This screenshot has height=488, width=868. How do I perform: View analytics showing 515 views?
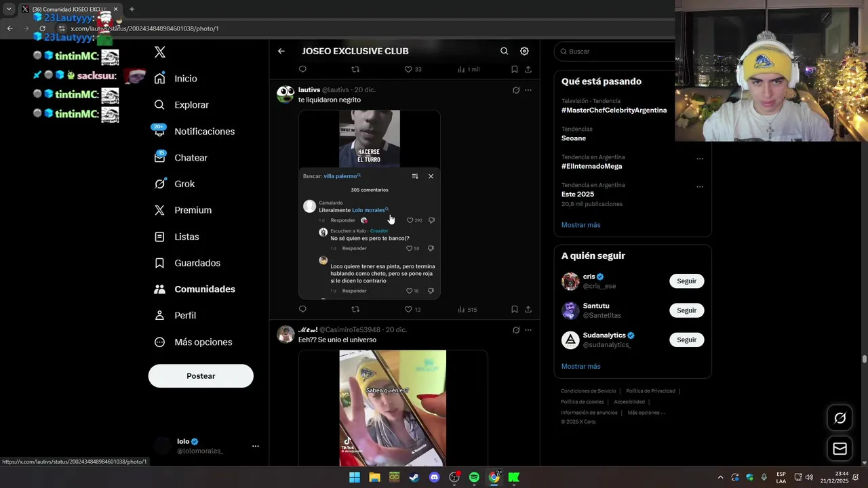pyautogui.click(x=467, y=309)
